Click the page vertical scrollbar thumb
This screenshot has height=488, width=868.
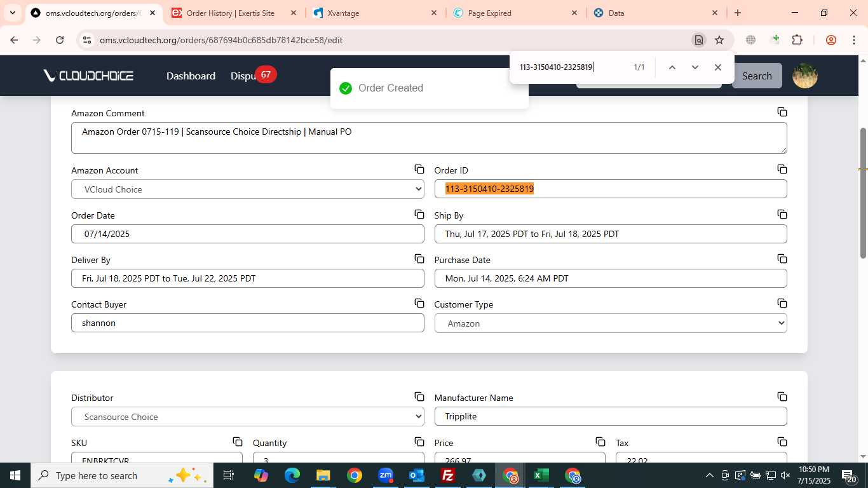click(863, 193)
